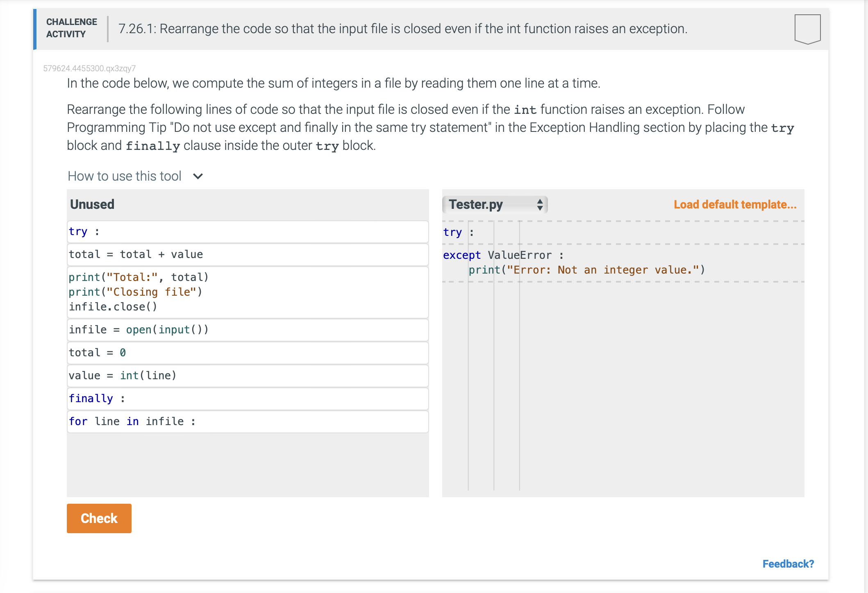Select the 'finally :' code block
868x593 pixels.
point(248,399)
